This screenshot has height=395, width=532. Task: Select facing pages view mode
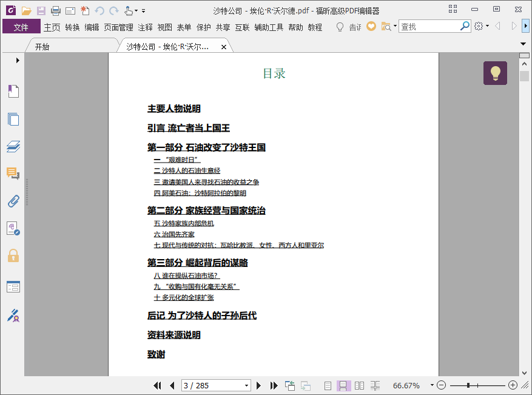click(359, 385)
